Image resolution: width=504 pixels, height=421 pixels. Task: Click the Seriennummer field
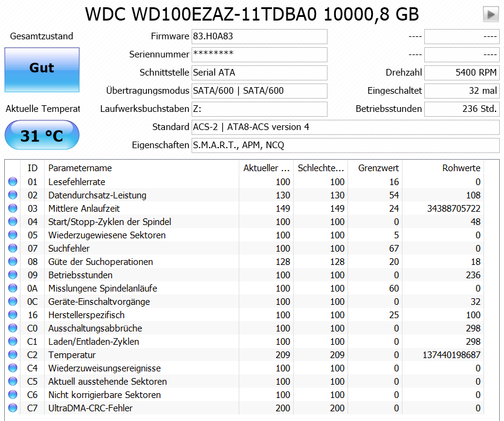click(x=259, y=54)
